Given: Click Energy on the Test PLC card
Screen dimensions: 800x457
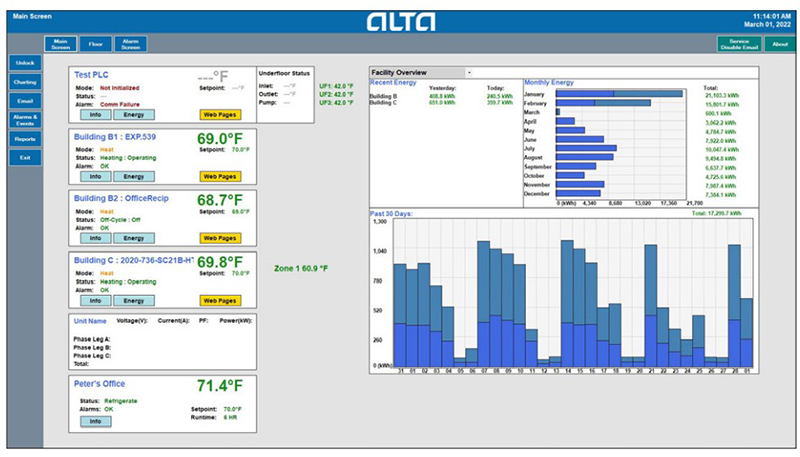Looking at the screenshot, I should coord(134,115).
